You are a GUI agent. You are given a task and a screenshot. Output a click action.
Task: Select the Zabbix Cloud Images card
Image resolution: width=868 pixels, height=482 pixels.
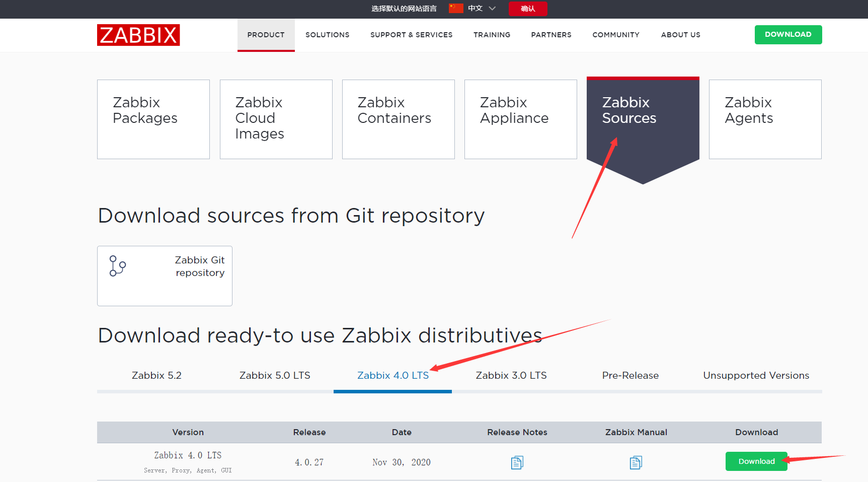[276, 119]
